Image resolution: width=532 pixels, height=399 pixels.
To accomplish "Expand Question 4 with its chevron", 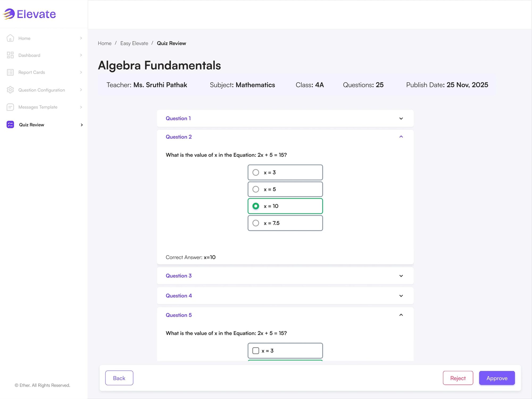I will coord(401,296).
